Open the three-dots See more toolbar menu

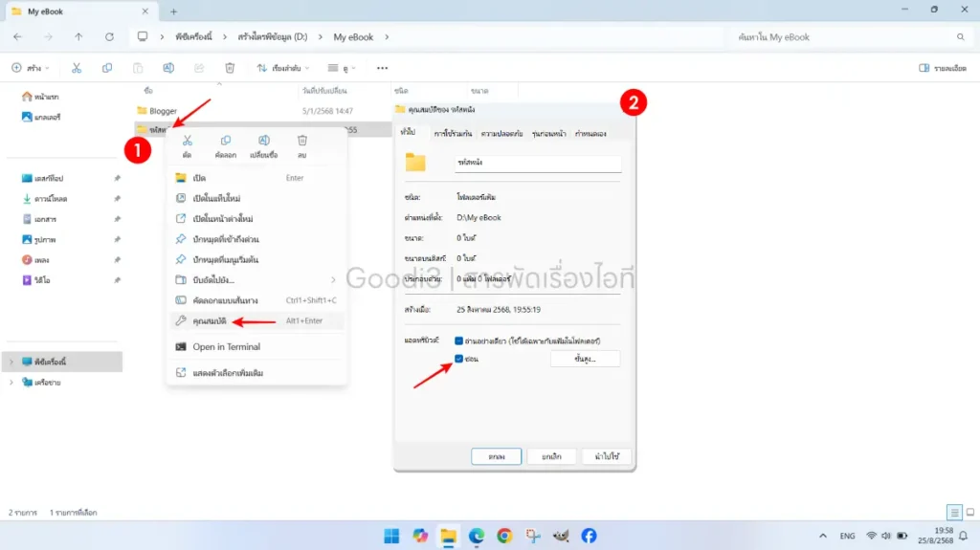(383, 68)
